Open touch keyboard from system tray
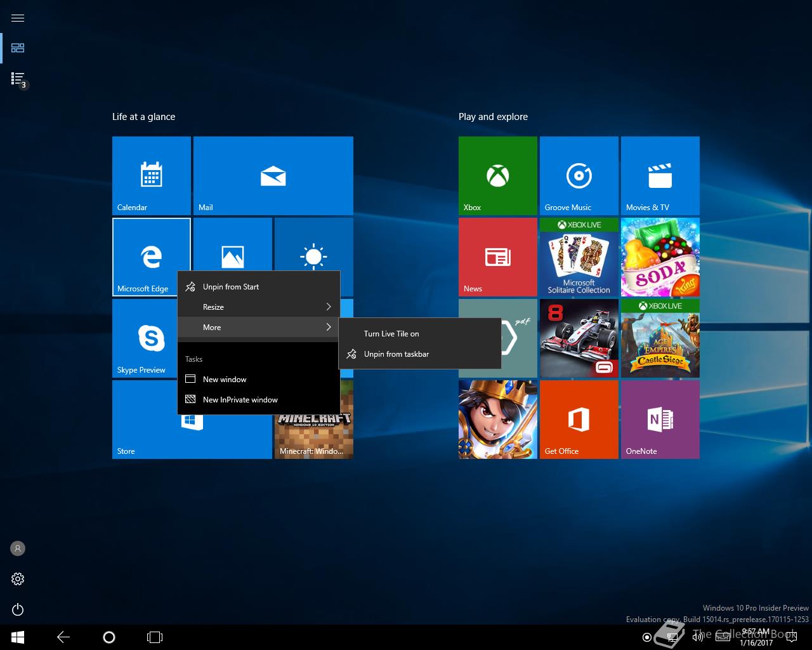 (723, 637)
